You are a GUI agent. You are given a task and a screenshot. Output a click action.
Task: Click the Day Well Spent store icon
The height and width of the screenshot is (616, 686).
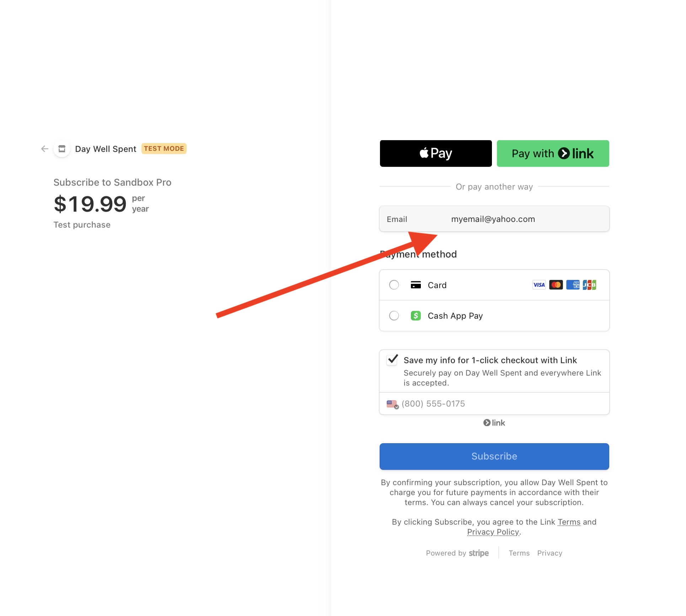coord(62,149)
